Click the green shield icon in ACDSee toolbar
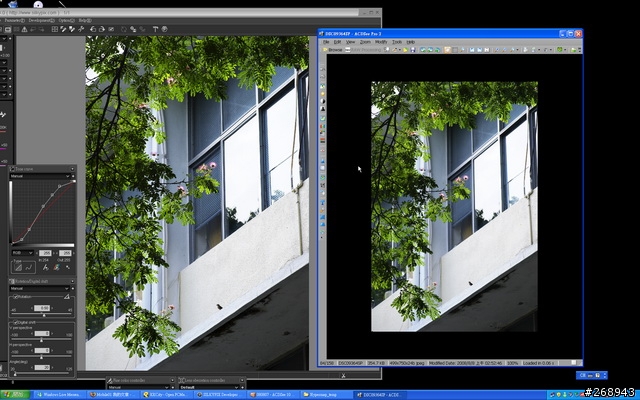The width and height of the screenshot is (640, 400). tap(560, 50)
